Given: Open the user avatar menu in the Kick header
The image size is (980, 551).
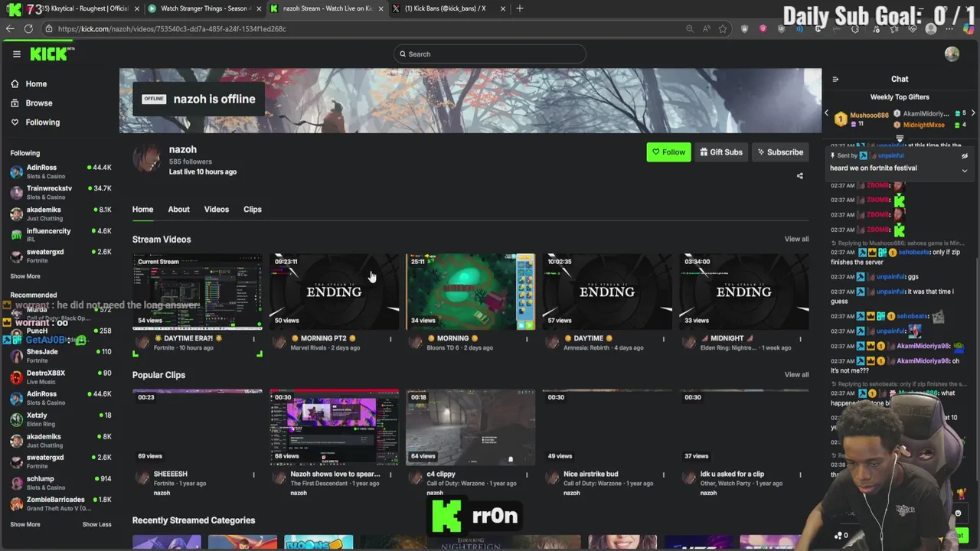Looking at the screenshot, I should point(952,54).
